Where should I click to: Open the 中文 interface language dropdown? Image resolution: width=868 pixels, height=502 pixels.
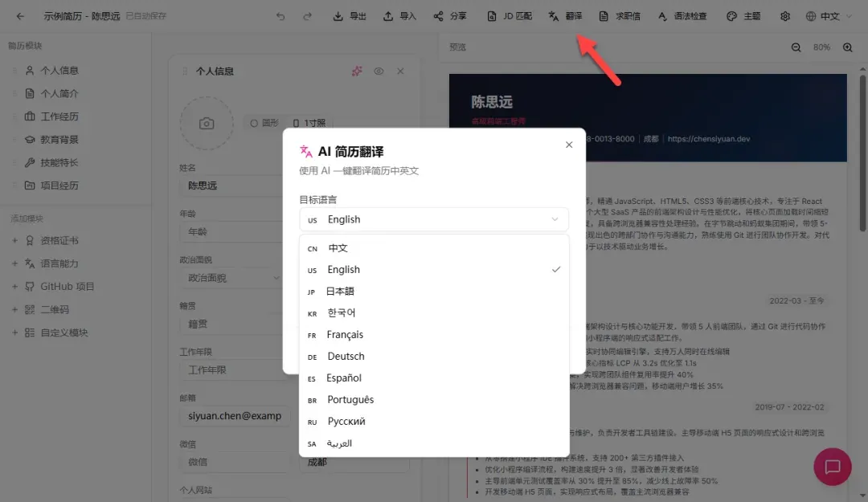coord(829,16)
